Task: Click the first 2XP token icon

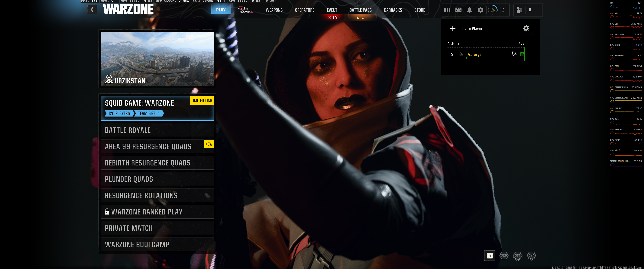Action: click(x=504, y=256)
